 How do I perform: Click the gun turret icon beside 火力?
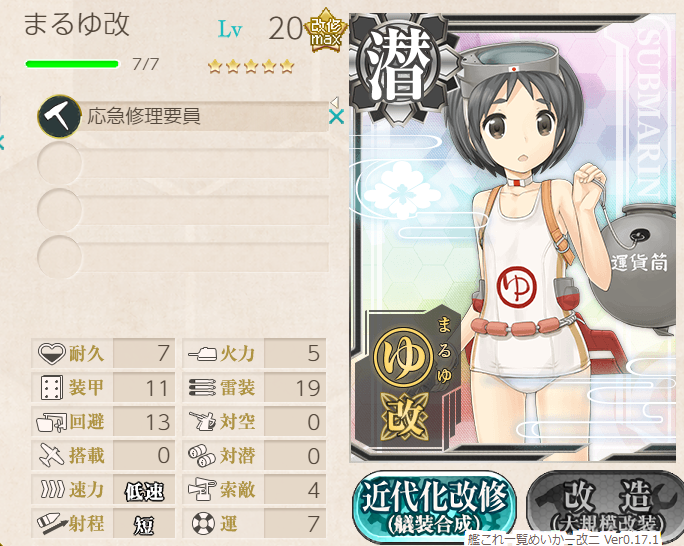tap(202, 353)
